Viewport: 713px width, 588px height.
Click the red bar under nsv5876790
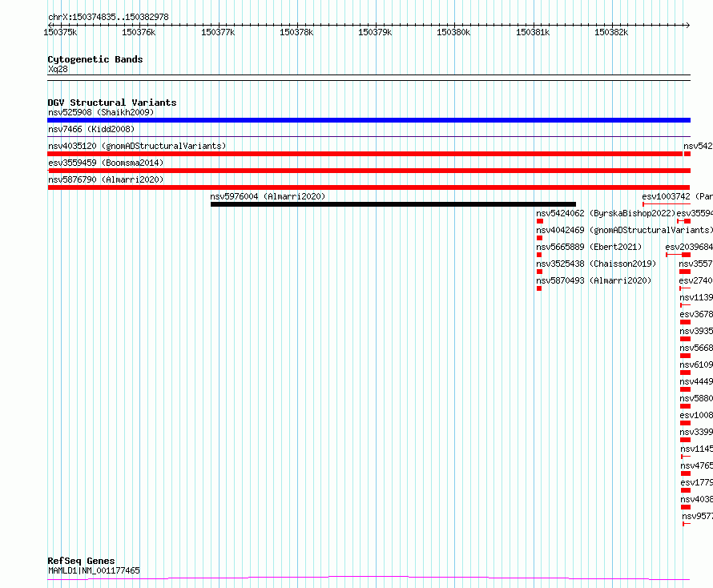click(x=369, y=187)
